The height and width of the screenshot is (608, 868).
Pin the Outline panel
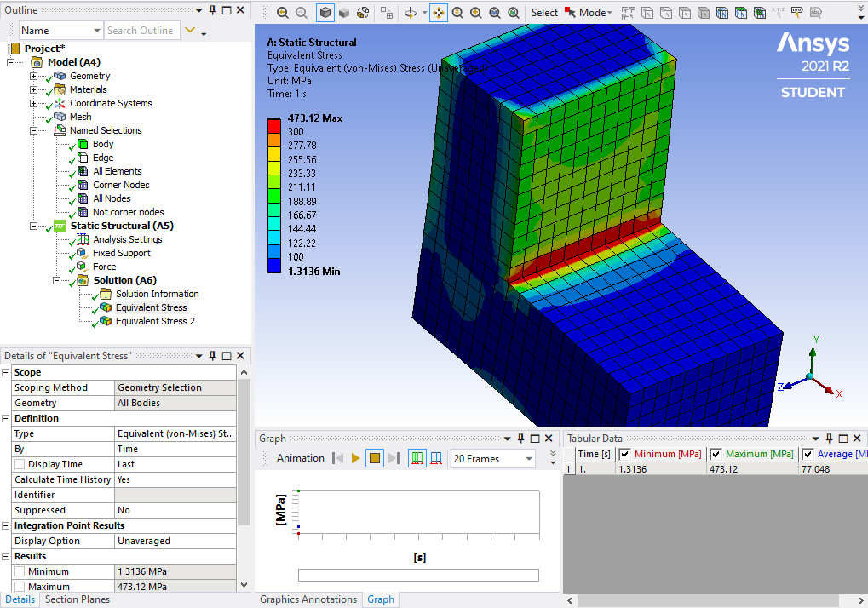pyautogui.click(x=213, y=10)
